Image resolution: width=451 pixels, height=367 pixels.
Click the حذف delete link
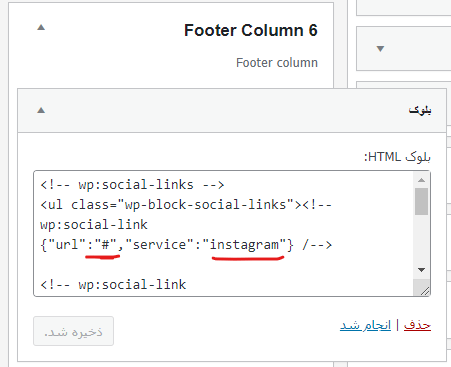[417, 325]
